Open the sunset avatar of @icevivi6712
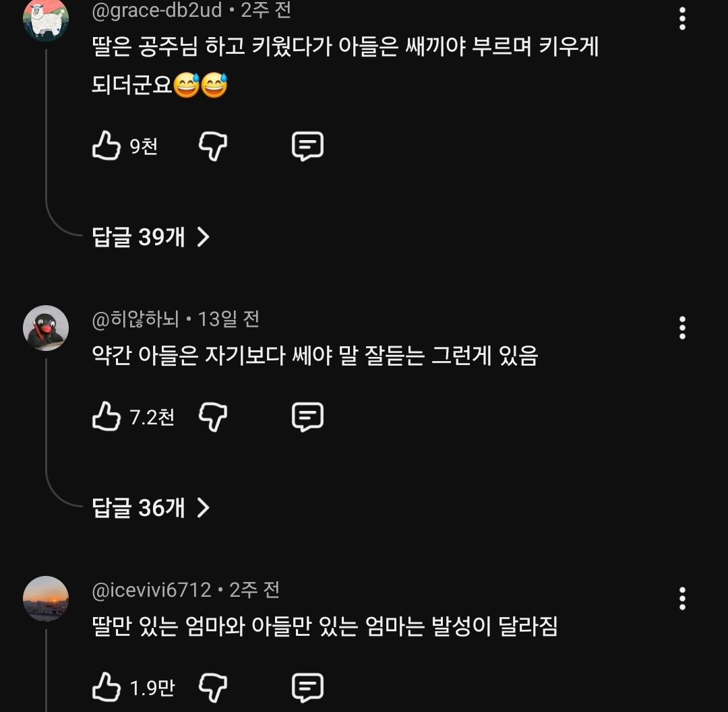Screen dimensions: 728x712 click(46, 598)
